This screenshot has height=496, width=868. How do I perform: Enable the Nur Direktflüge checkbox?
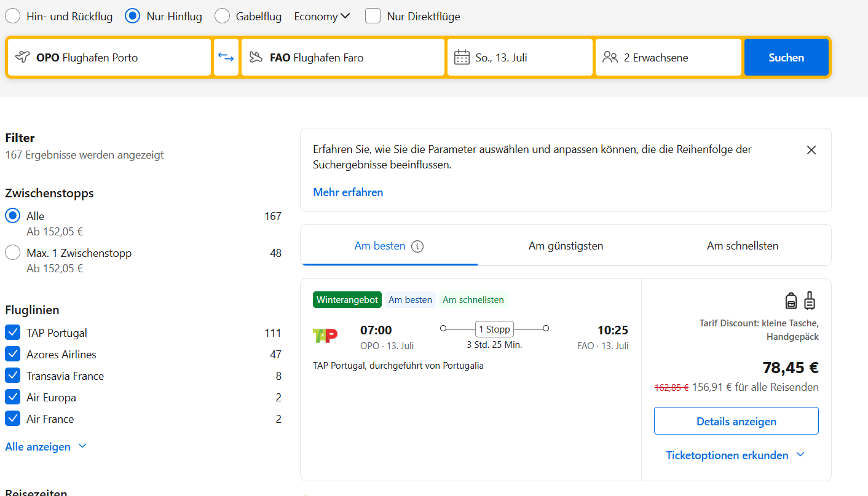coord(373,16)
